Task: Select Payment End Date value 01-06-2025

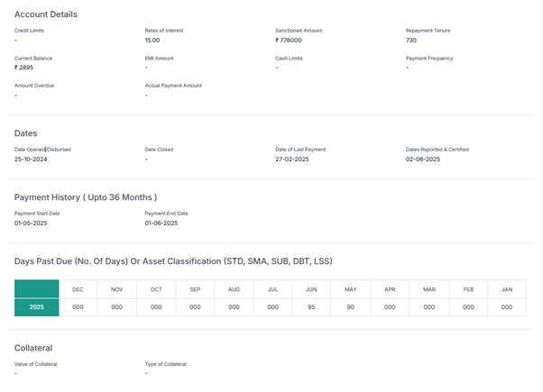Action: coord(162,223)
